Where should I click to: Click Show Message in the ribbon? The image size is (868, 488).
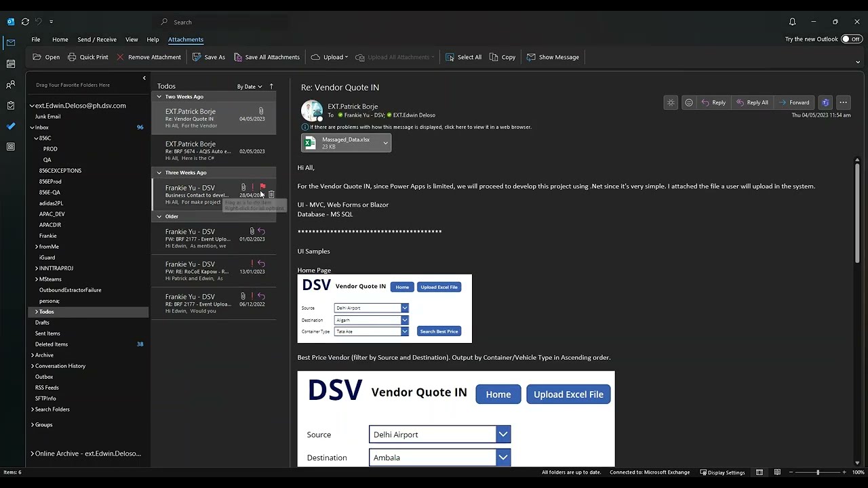click(553, 57)
